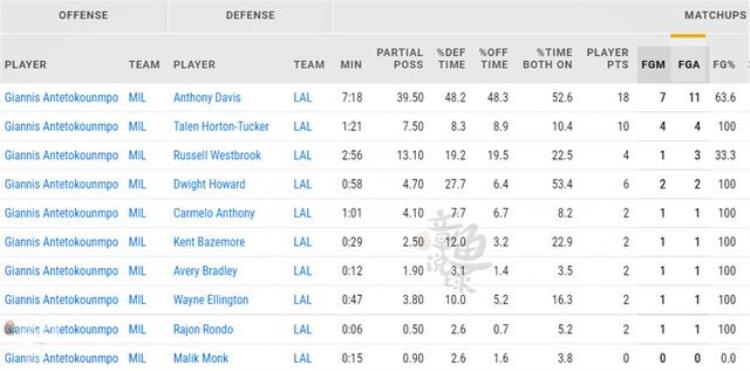The image size is (750, 371).
Task: Open Wayne Ellington player link
Action: tap(211, 300)
